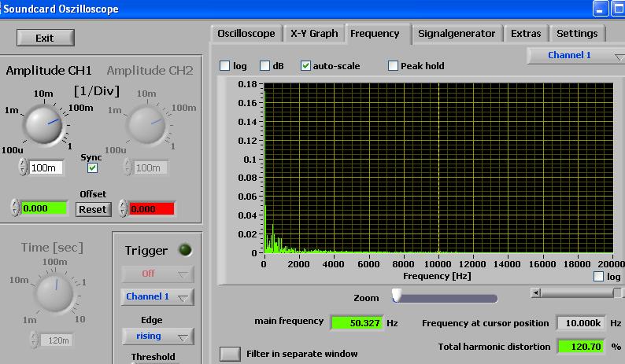Enable the log checkbox above graph
This screenshot has width=625, height=364.
(x=225, y=66)
